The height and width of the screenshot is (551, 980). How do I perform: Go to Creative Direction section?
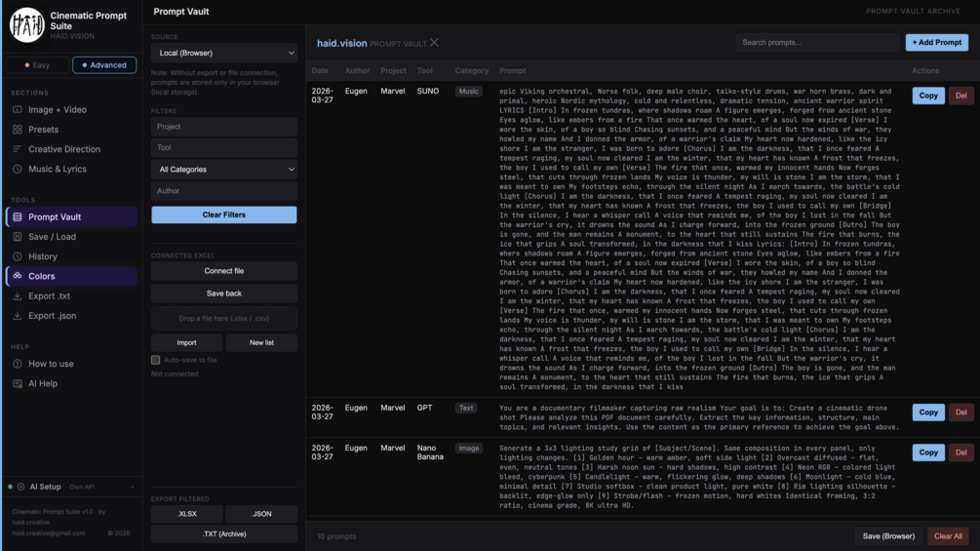(x=72, y=149)
